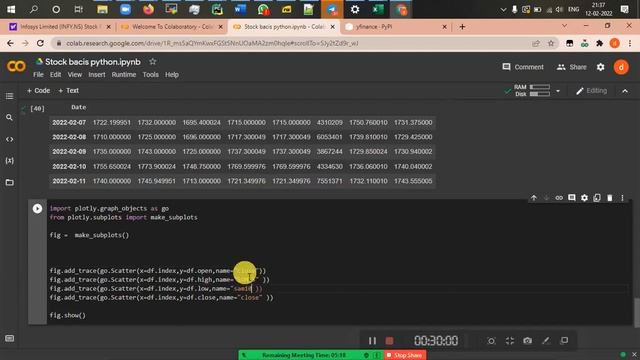Open Excel from the taskbar
The image size is (640, 360).
click(378, 9)
